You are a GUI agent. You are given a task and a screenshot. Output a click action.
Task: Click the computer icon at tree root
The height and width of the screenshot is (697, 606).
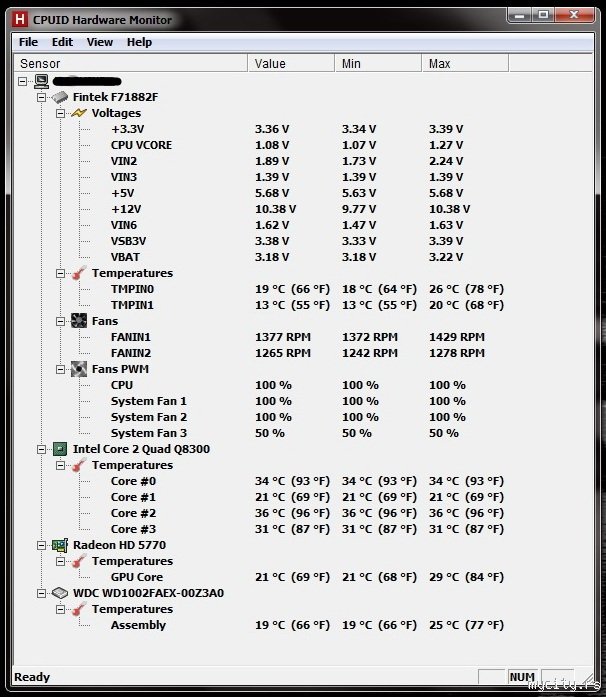coord(41,81)
